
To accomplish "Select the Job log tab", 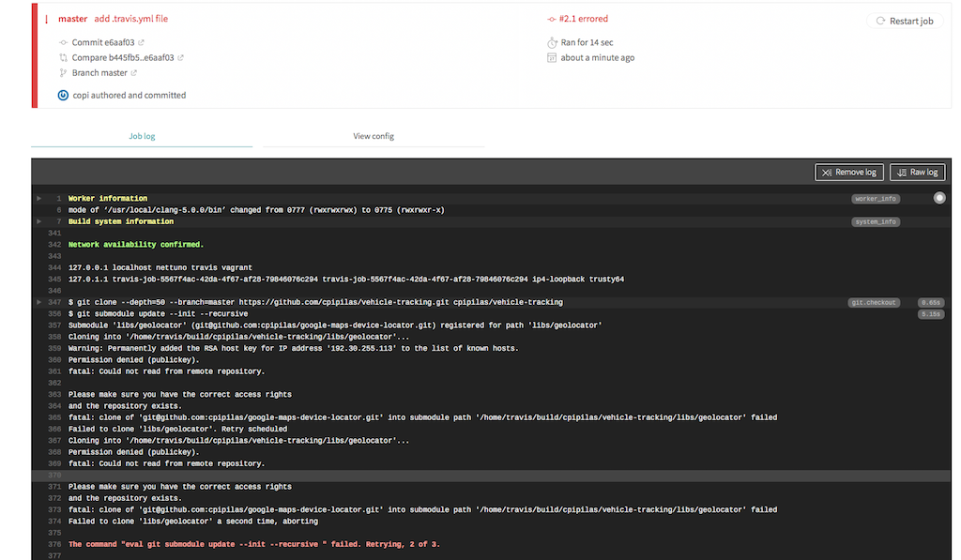I will [142, 136].
